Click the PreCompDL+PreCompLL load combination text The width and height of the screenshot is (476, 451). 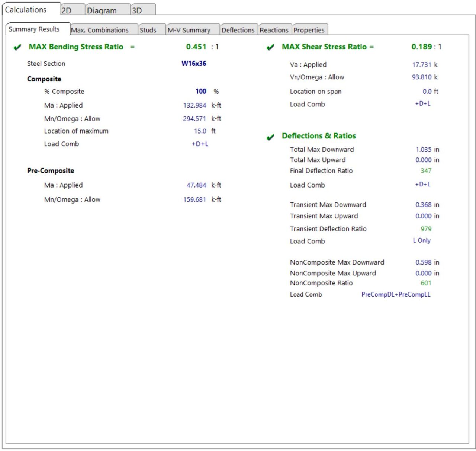(396, 294)
